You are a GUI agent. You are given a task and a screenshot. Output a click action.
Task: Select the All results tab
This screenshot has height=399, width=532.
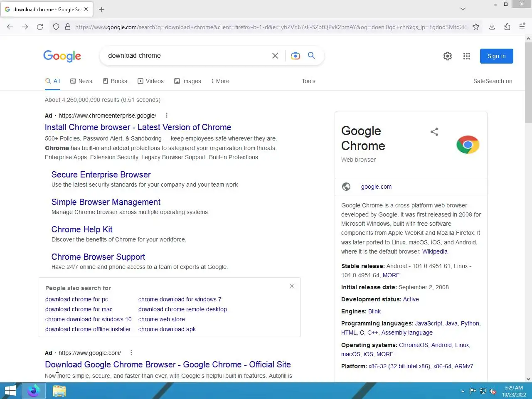point(53,81)
